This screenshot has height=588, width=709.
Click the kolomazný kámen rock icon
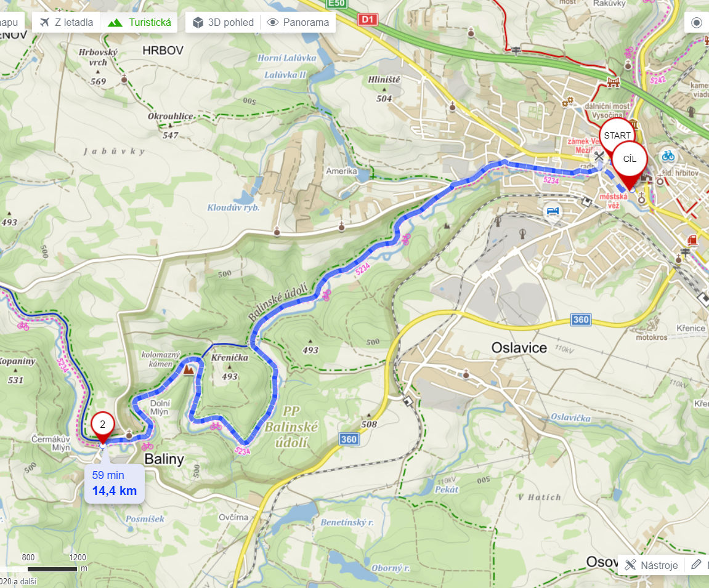click(x=188, y=369)
